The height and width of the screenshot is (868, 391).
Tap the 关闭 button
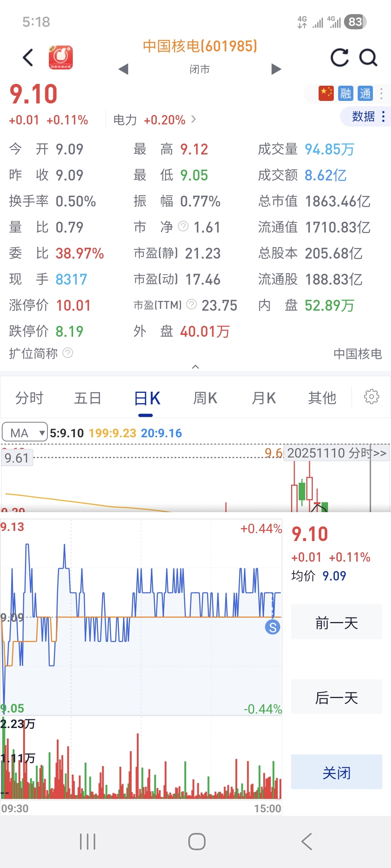337,773
